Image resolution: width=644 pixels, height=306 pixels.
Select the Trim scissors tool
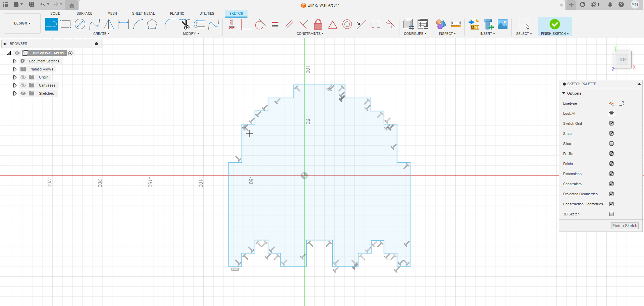[x=185, y=24]
